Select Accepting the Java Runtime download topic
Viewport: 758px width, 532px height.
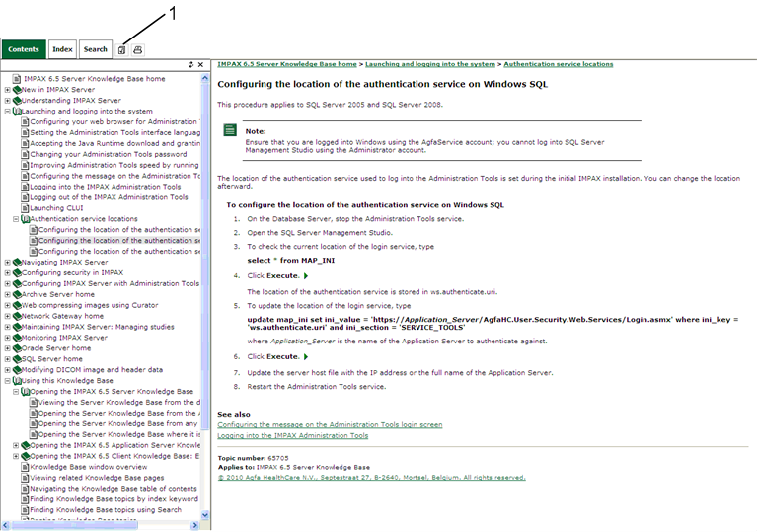coord(115,144)
